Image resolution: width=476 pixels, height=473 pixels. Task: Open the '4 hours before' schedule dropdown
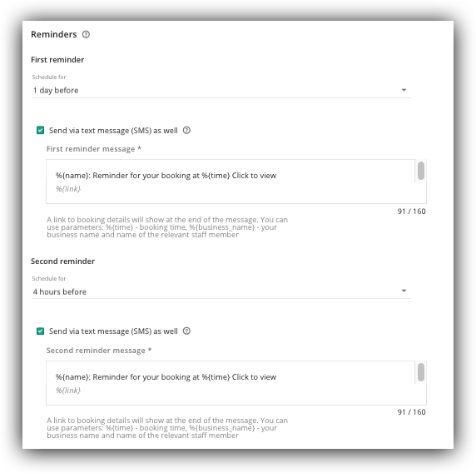[221, 291]
